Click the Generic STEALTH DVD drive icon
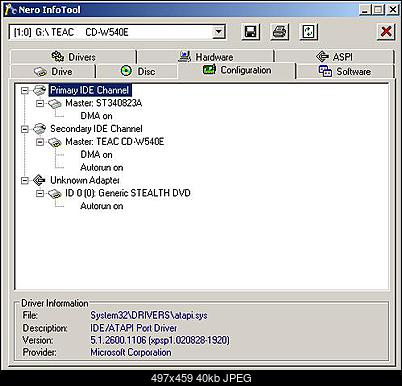 tap(55, 194)
